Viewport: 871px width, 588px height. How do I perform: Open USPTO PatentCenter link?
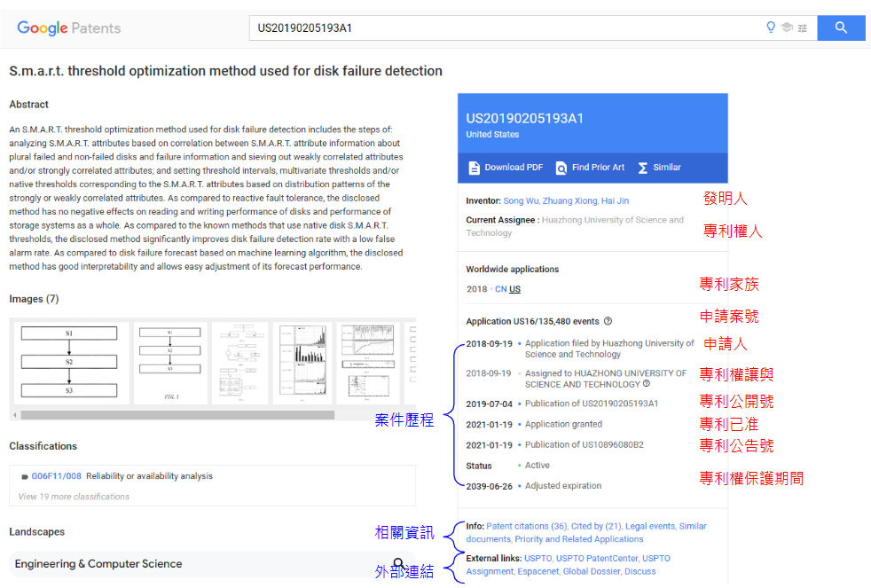597,558
